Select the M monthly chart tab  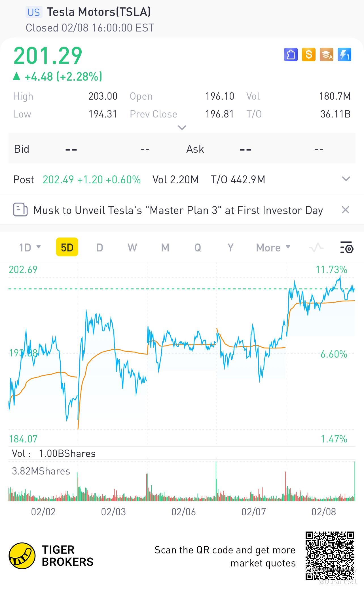point(165,247)
